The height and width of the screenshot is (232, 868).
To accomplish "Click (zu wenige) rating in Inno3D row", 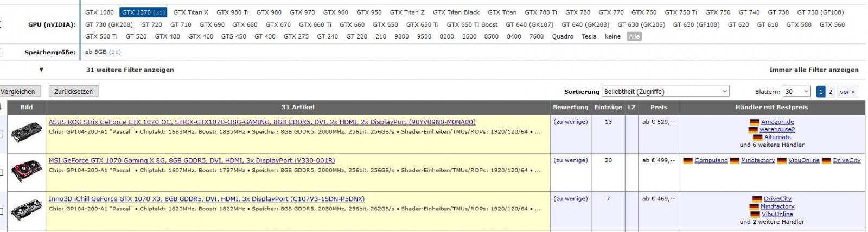I will click(x=570, y=199).
